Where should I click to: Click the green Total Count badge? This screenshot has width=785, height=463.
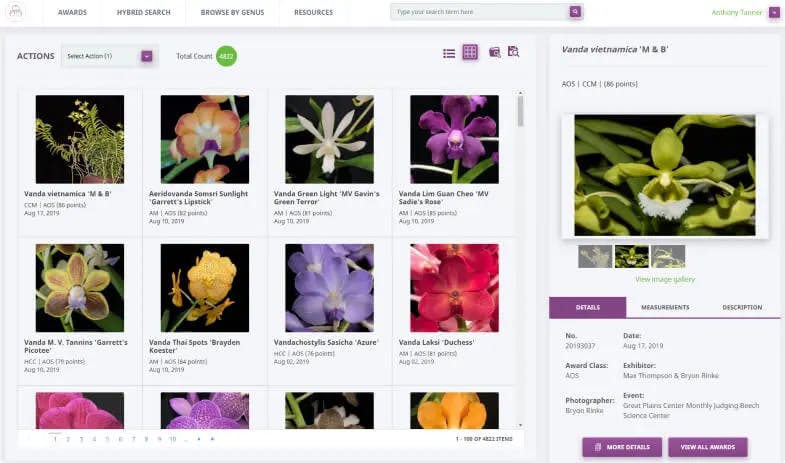pos(226,56)
